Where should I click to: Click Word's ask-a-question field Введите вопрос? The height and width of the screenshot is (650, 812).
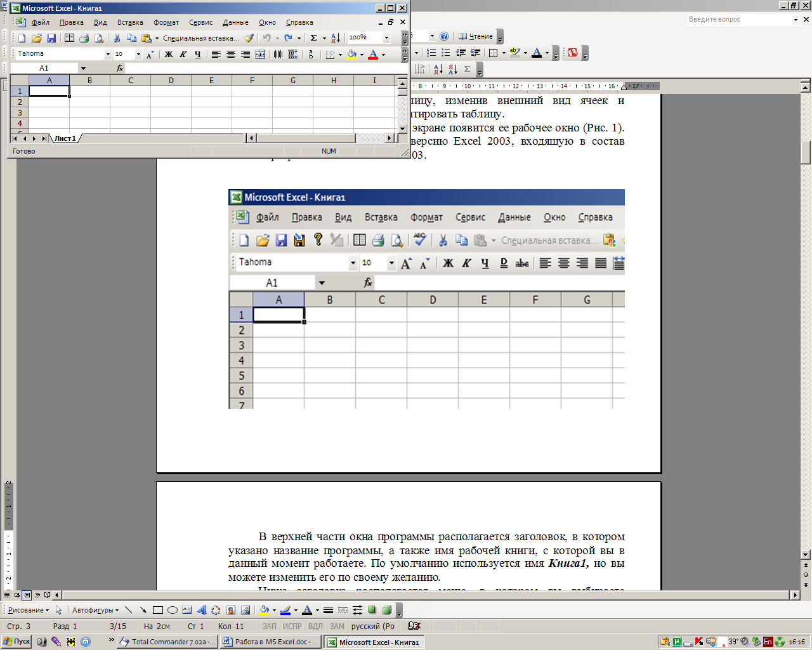point(739,20)
